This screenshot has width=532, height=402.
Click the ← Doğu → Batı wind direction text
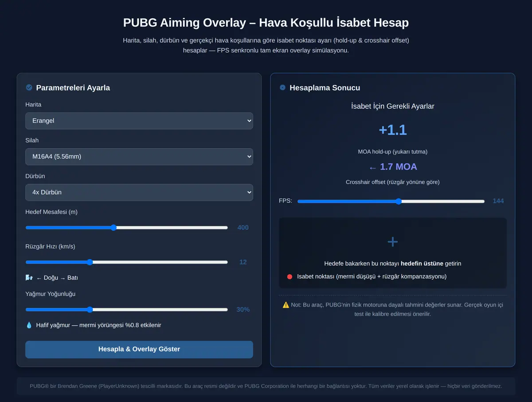point(57,278)
